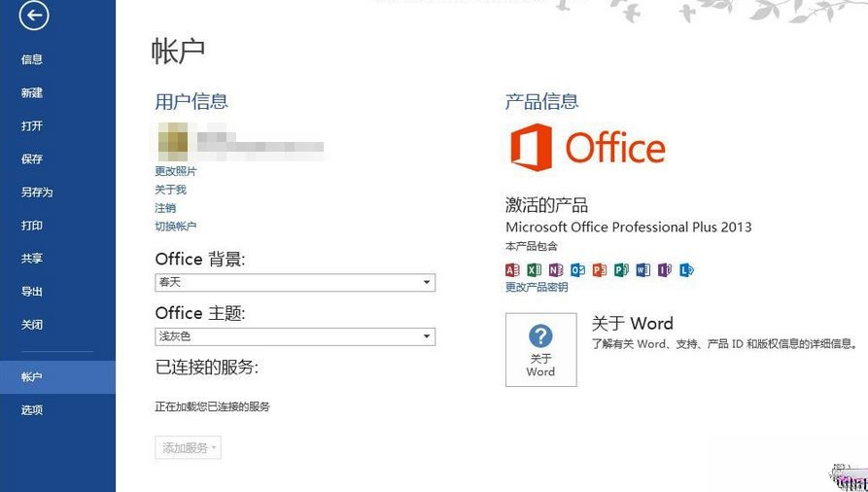Open the Office 主题 dropdown showing 浅灰色
The width and height of the screenshot is (868, 492).
click(x=295, y=336)
